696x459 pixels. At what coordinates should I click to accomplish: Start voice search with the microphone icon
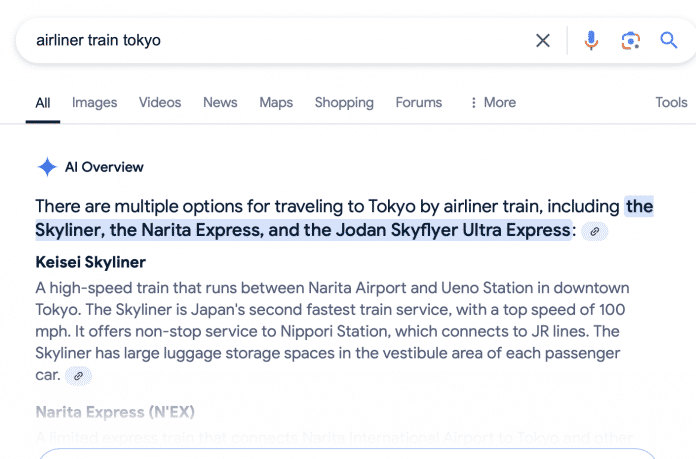coord(591,41)
